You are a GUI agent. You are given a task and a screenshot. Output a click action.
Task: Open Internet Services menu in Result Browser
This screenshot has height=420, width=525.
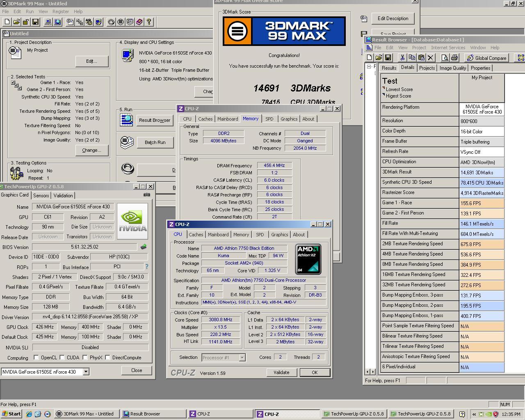pos(448,48)
